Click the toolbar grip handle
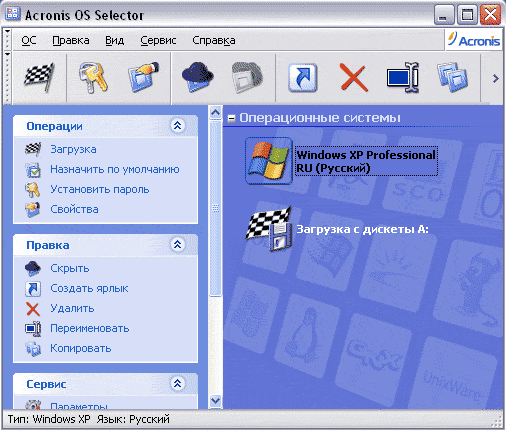This screenshot has width=506, height=431. 7,78
